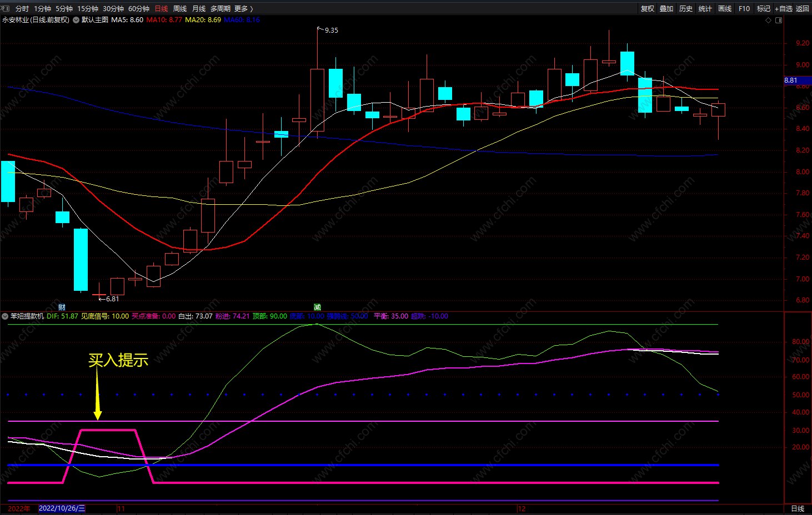The image size is (812, 515).
Task: Click the 买点准备: 0.00 label
Action: point(153,316)
